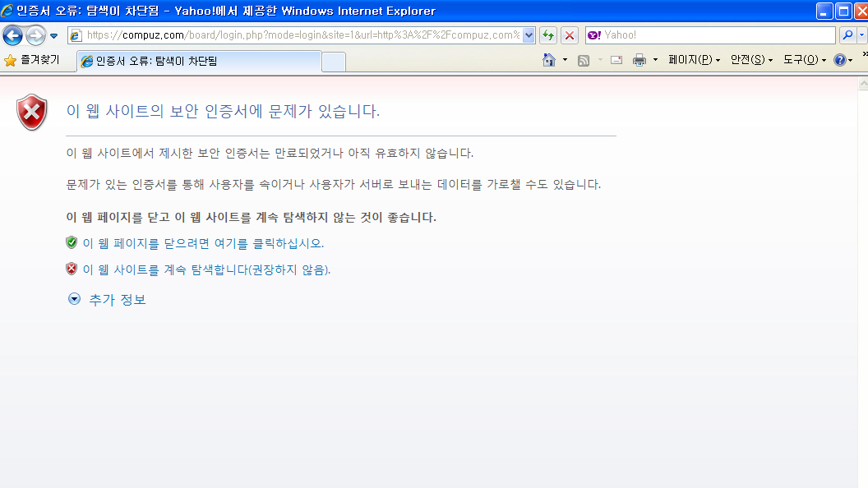Open the Help dropdown arrow
Image resolution: width=868 pixels, height=488 pixels.
[x=850, y=60]
